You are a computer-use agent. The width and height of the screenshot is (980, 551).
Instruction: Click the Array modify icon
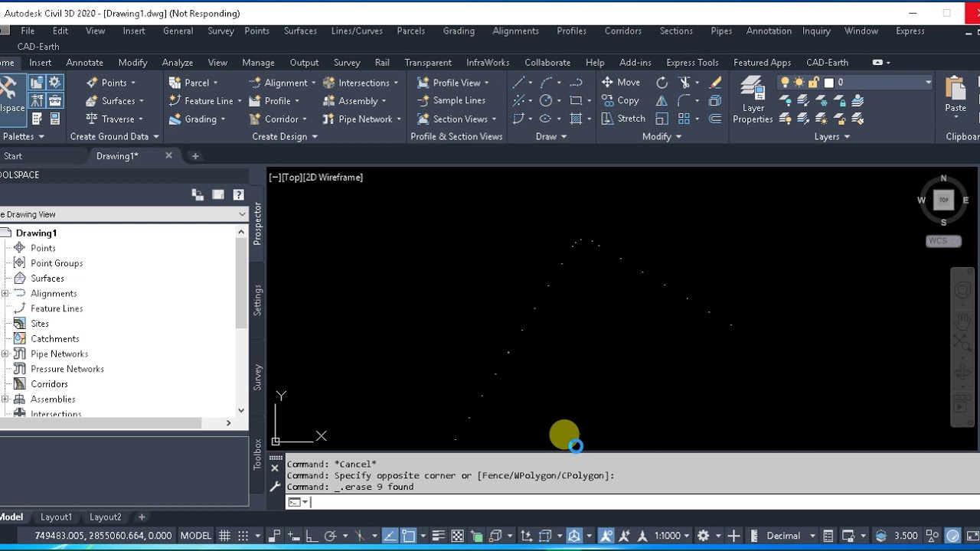684,119
